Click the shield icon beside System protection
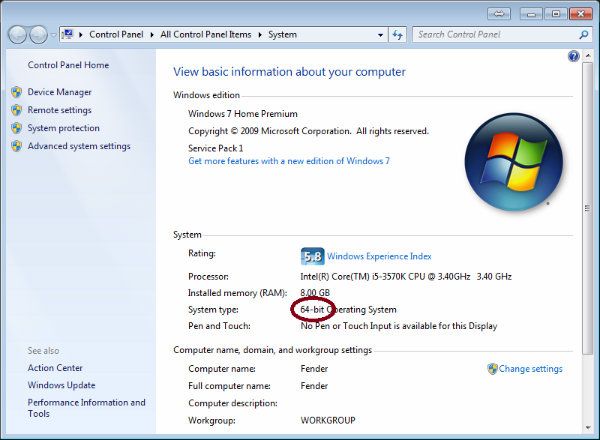This screenshot has height=440, width=600. point(16,128)
